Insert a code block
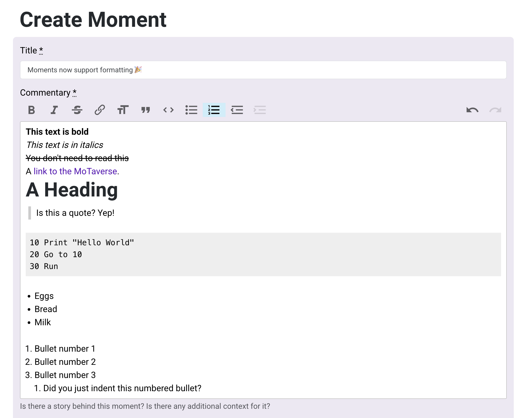The height and width of the screenshot is (418, 532). 168,110
